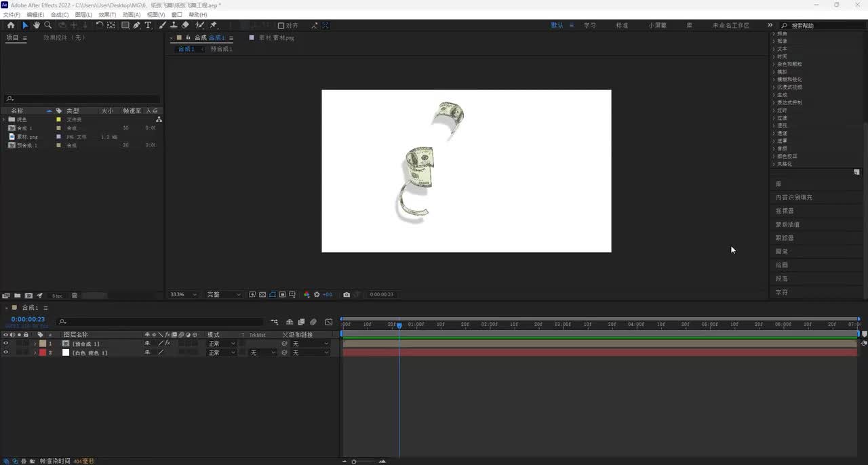Open TrkMat dropdown for 白色 纯色 1 layer
The width and height of the screenshot is (868, 465).
click(x=263, y=352)
